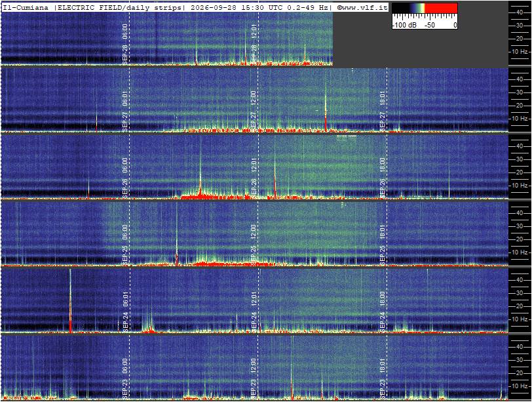The image size is (532, 402).
Task: Click the SEP-23 12:00 time marker label
Action: click(254, 378)
